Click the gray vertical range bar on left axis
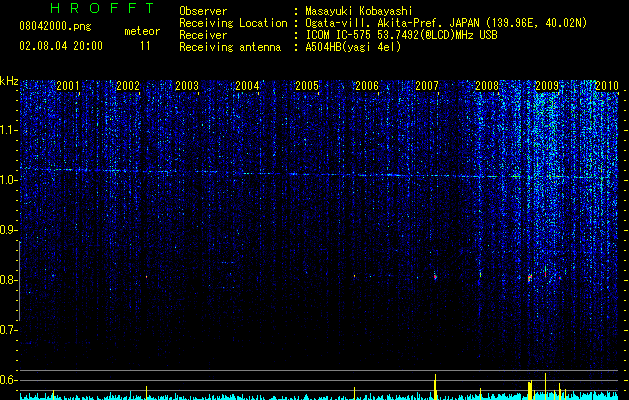The height and width of the screenshot is (400, 629). click(x=19, y=281)
